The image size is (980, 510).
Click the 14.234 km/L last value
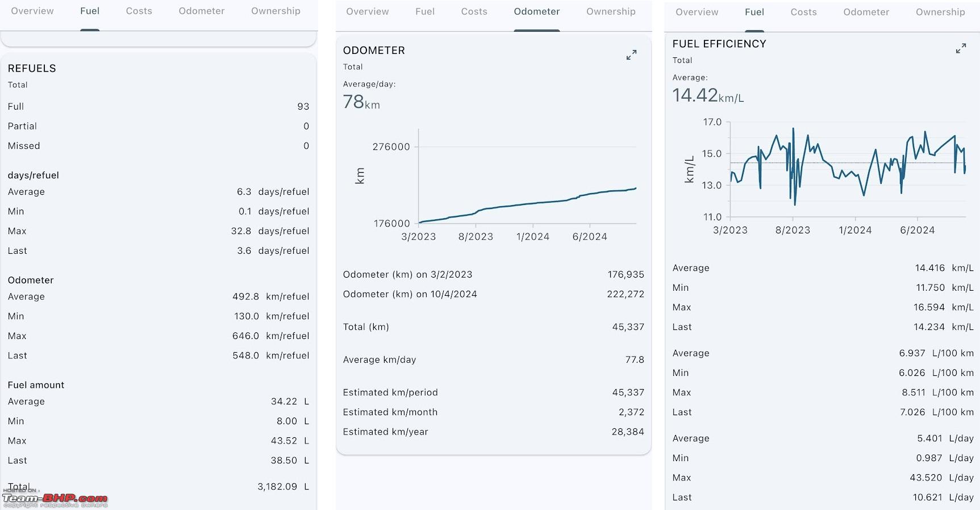pos(944,327)
